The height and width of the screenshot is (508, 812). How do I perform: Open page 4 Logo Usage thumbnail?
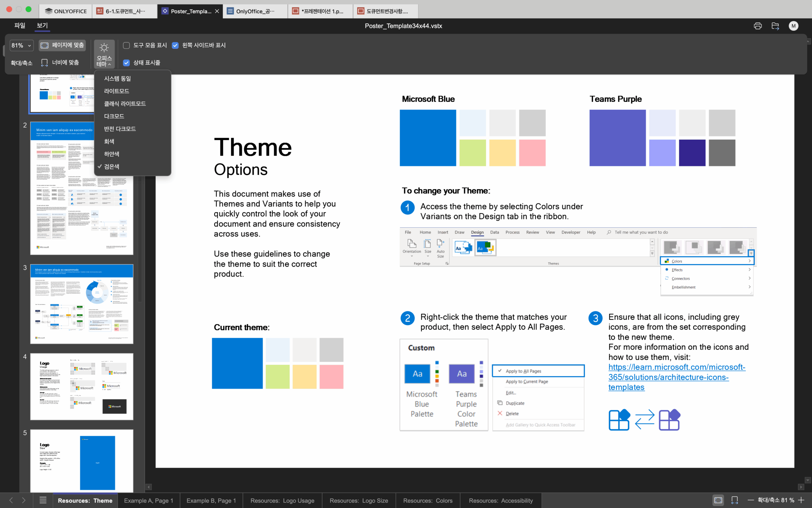82,386
